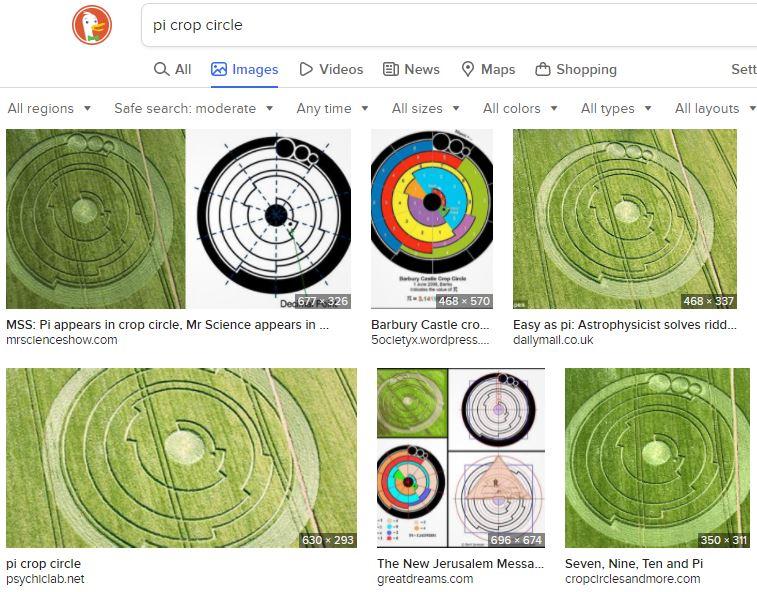Screen dimensions: 757x592
Task: Open the colorful Barbury Castle diagram thumbnail
Action: coord(432,219)
